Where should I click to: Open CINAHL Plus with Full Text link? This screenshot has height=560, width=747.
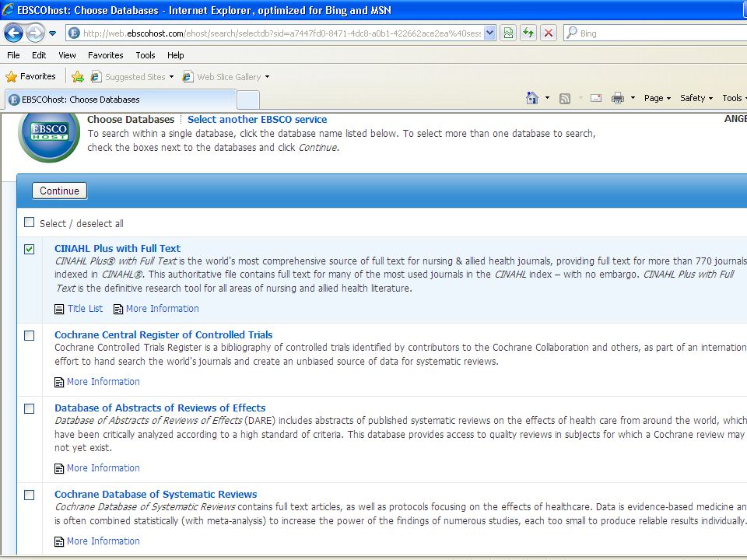pos(117,249)
